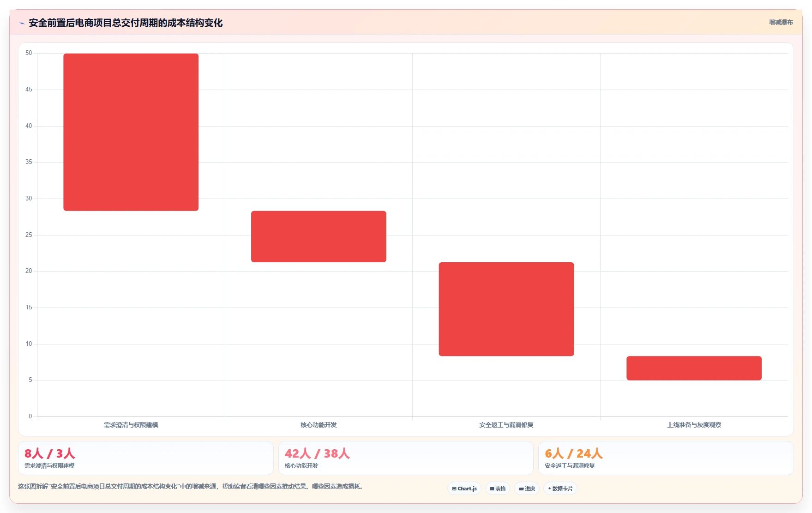Viewport: 812px width, 513px height.
Task: Click the 数据卡片 tag chip
Action: coord(560,489)
